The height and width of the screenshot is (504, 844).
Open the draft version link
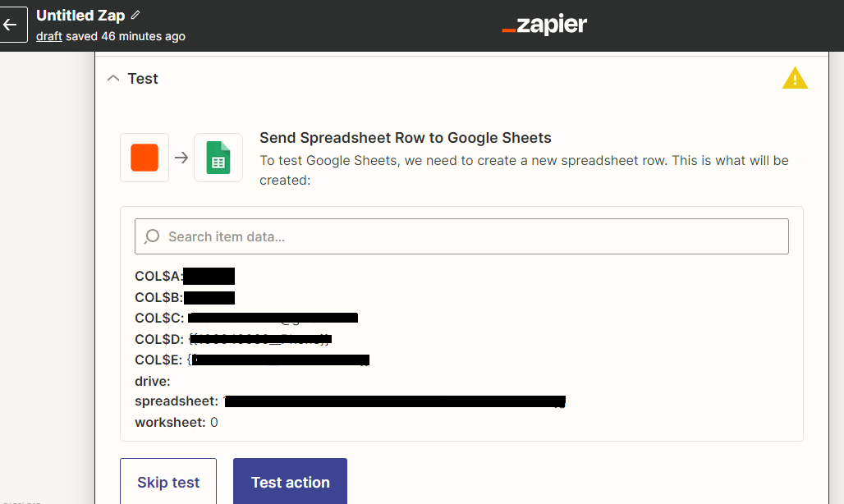click(x=49, y=37)
